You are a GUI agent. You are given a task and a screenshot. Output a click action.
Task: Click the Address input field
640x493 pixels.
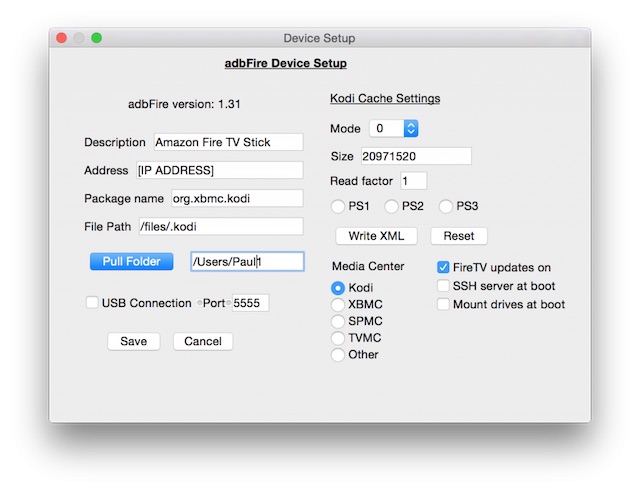[220, 170]
